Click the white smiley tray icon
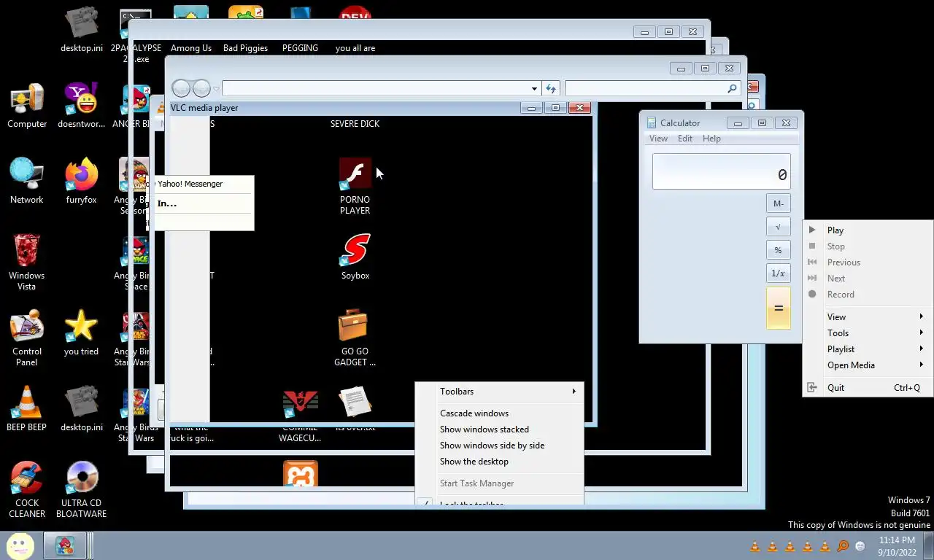The image size is (934, 560). tap(860, 546)
